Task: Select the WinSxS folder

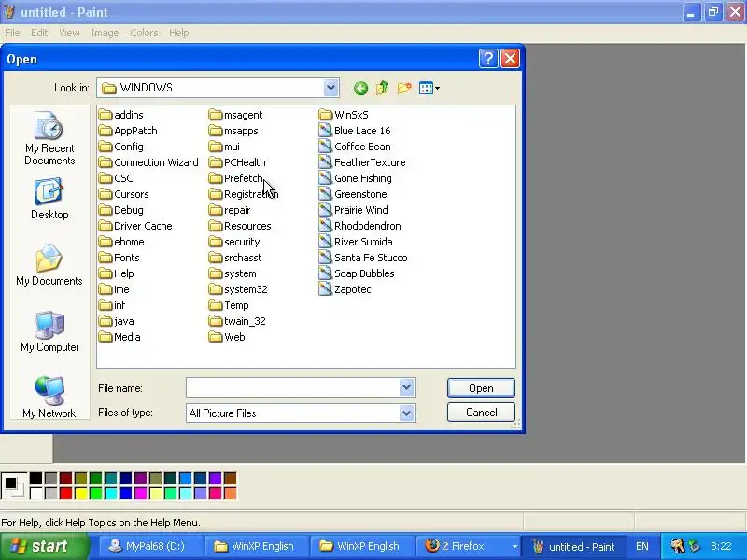Action: (x=344, y=115)
